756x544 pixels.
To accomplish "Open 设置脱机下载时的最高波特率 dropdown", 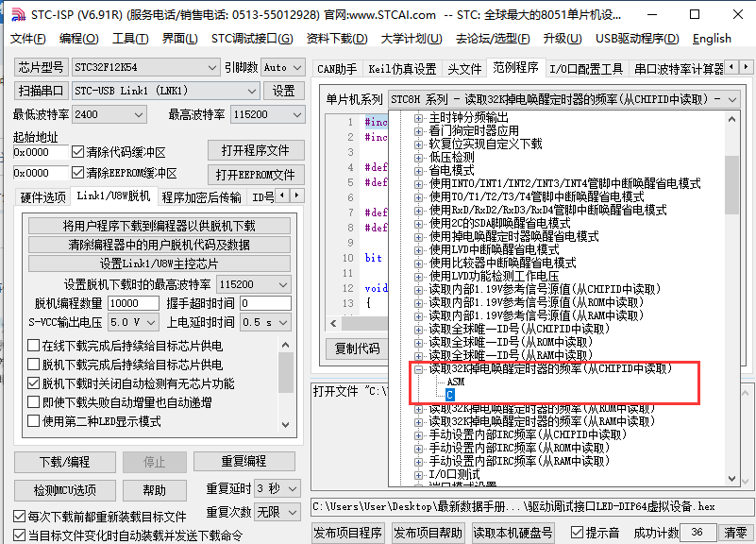I will pyautogui.click(x=254, y=284).
